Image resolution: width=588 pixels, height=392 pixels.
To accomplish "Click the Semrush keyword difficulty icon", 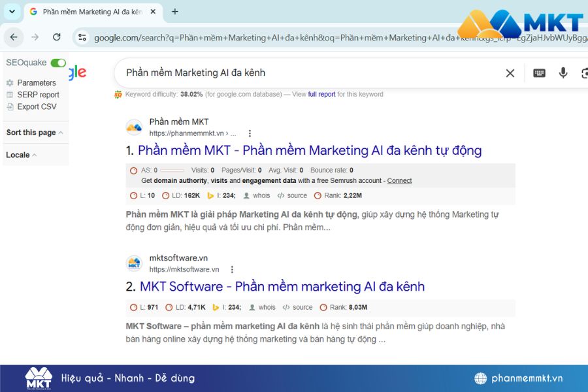I will click(x=118, y=95).
